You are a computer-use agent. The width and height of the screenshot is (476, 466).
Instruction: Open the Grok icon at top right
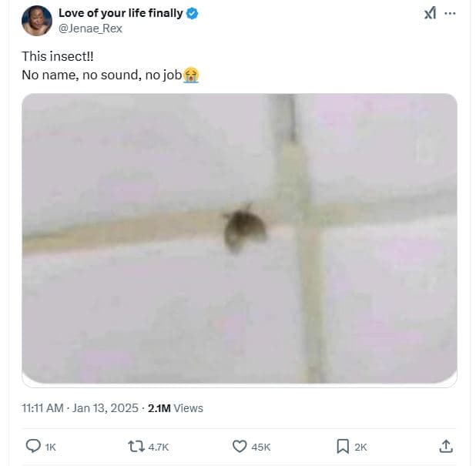431,14
